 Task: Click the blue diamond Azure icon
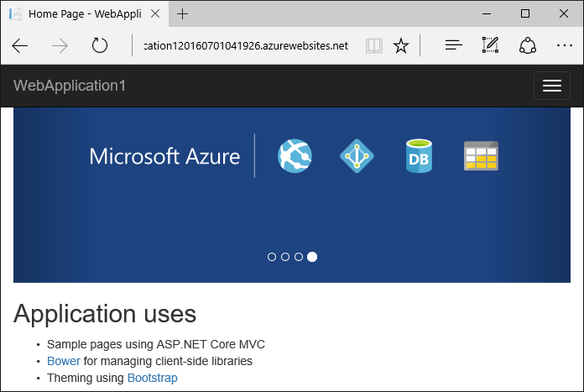click(357, 156)
